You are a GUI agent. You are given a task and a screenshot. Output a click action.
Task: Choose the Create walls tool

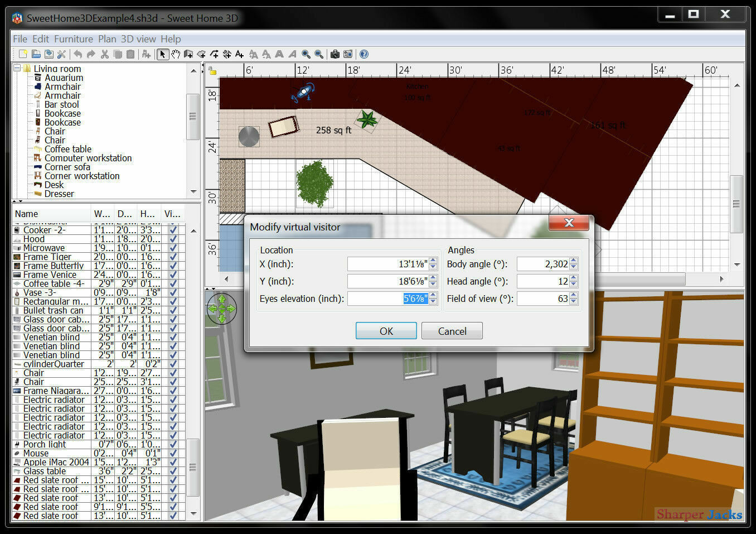click(x=188, y=54)
